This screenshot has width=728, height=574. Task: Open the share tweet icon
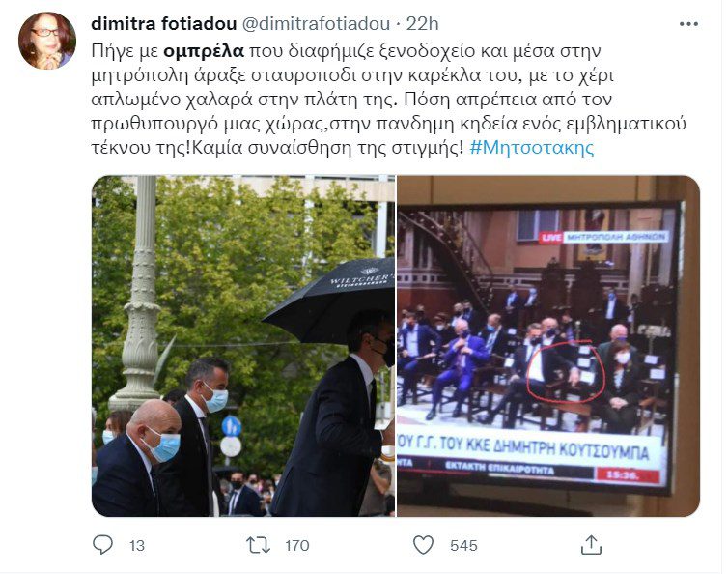point(591,545)
